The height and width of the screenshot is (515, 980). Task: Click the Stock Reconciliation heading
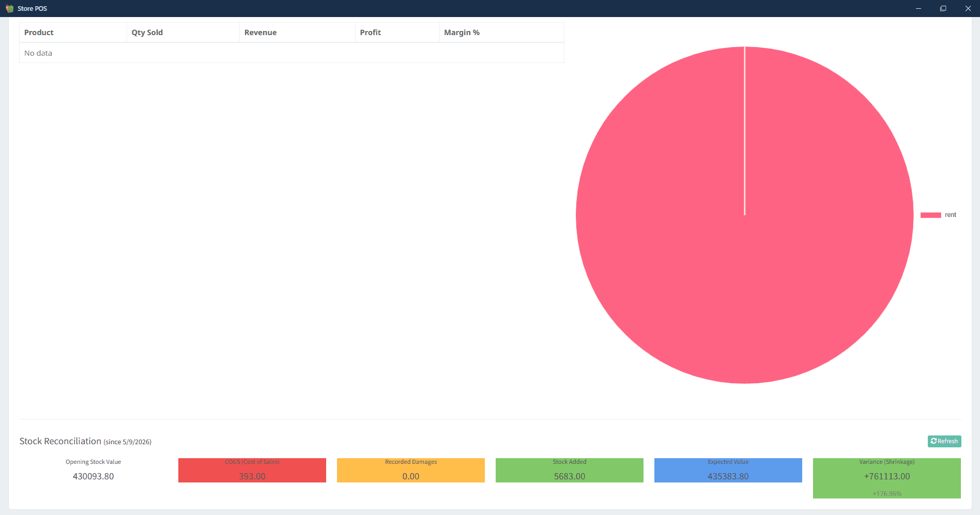pyautogui.click(x=60, y=441)
